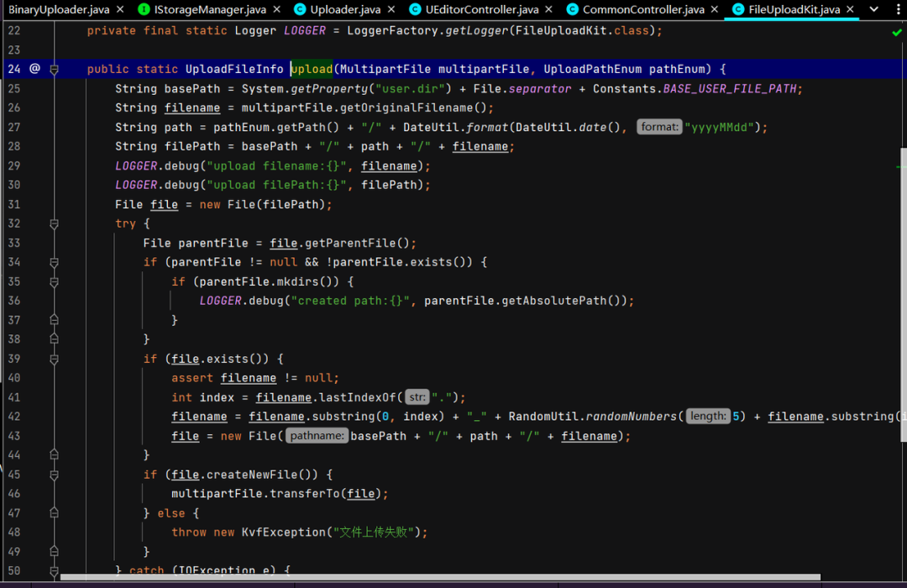Click the green inspection checkmark indicator
This screenshot has height=588, width=907.
tap(897, 32)
